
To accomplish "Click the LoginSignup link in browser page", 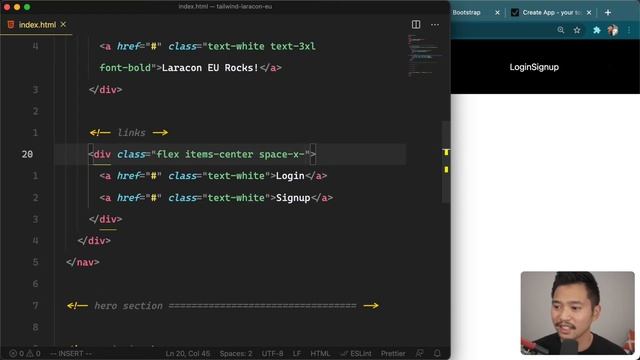I will [534, 67].
